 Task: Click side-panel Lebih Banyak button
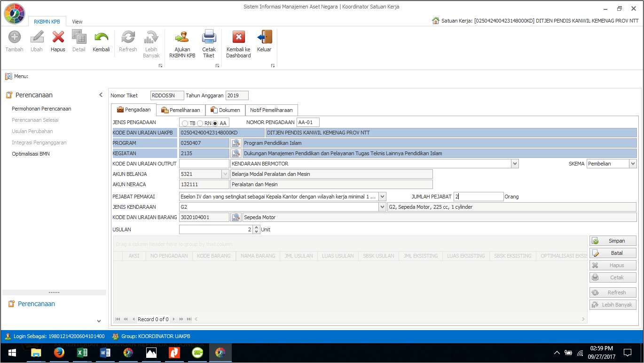coord(613,305)
